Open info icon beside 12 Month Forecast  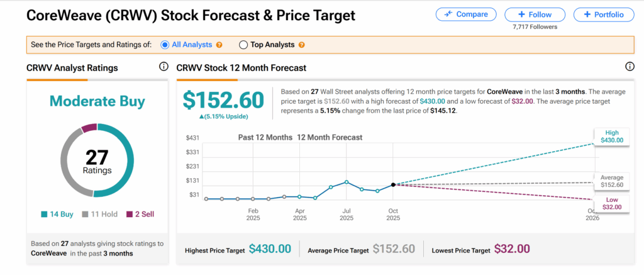click(630, 67)
